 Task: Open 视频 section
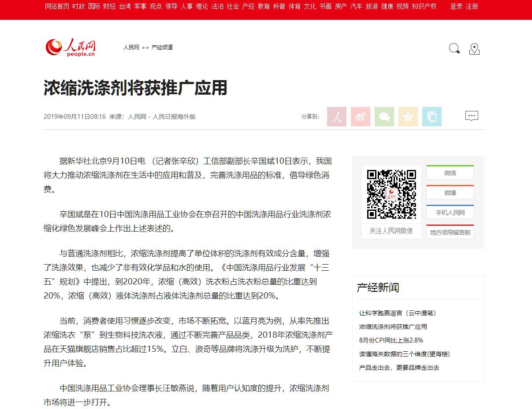(403, 7)
